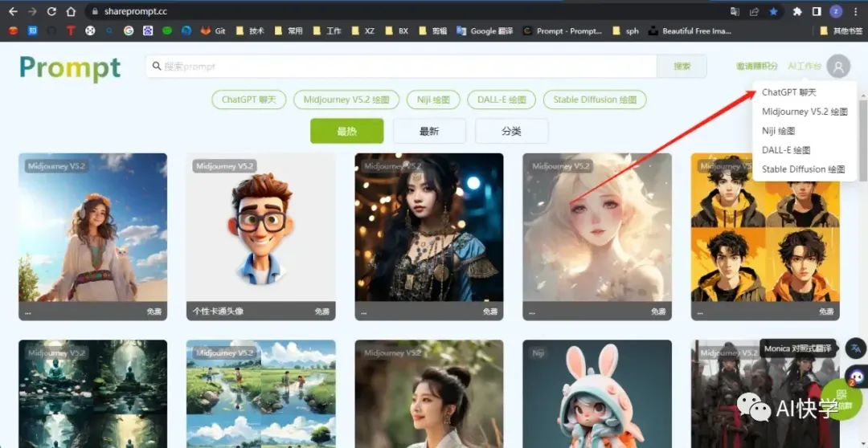
Task: Open the meditating Buddha forest thumbnail
Action: point(93,393)
